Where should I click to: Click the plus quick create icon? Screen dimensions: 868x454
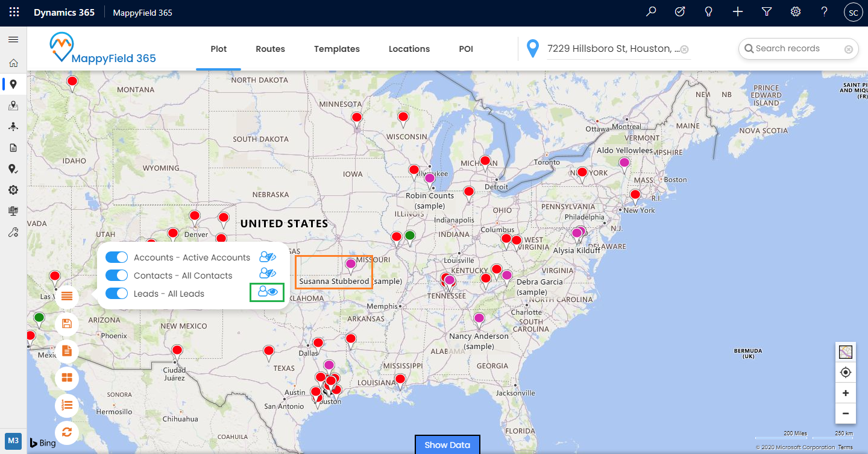pos(738,12)
